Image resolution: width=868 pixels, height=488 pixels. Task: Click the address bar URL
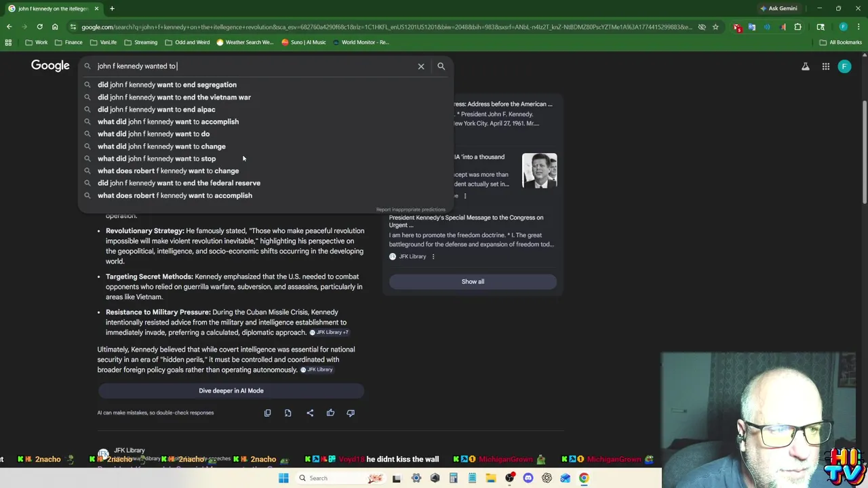point(387,27)
